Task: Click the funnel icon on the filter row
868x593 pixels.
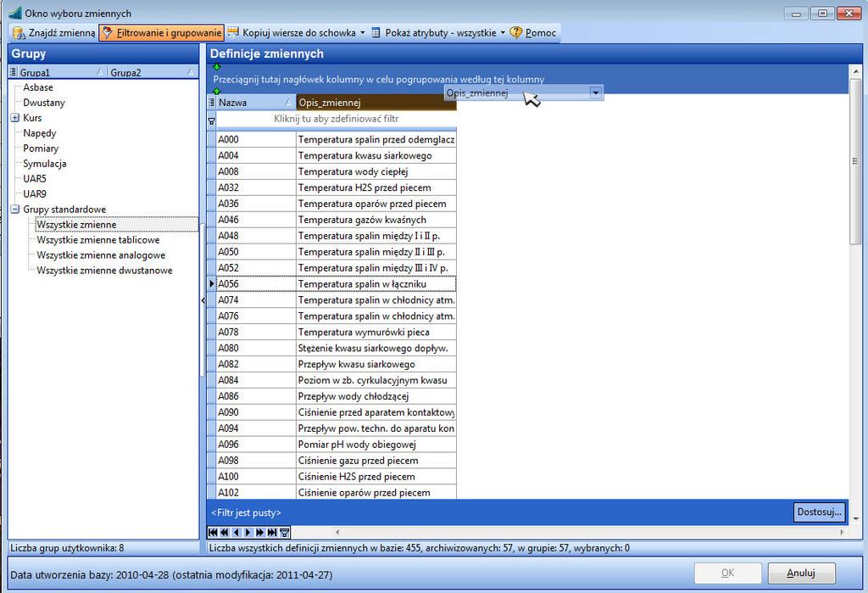Action: point(211,120)
